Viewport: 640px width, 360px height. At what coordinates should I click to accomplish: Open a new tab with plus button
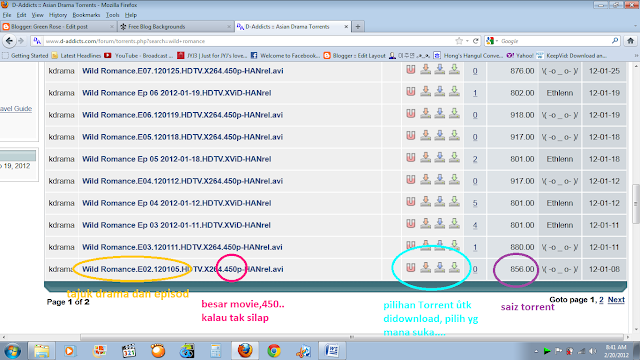358,27
